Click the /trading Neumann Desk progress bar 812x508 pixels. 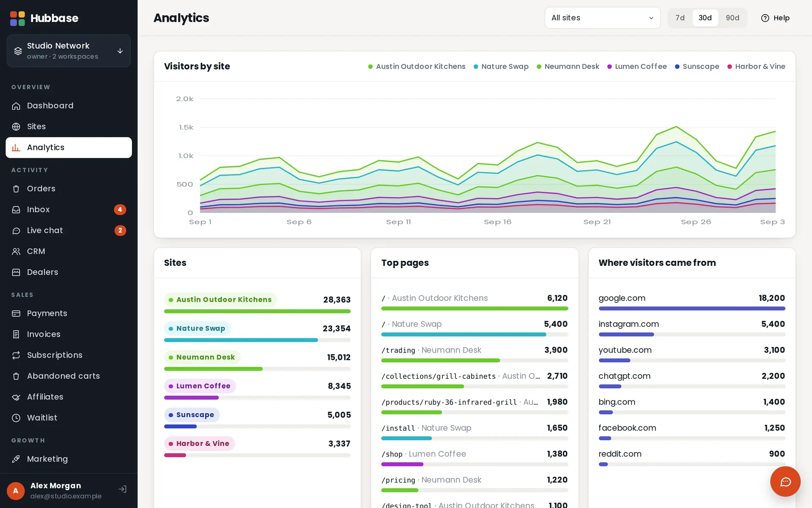pos(475,361)
